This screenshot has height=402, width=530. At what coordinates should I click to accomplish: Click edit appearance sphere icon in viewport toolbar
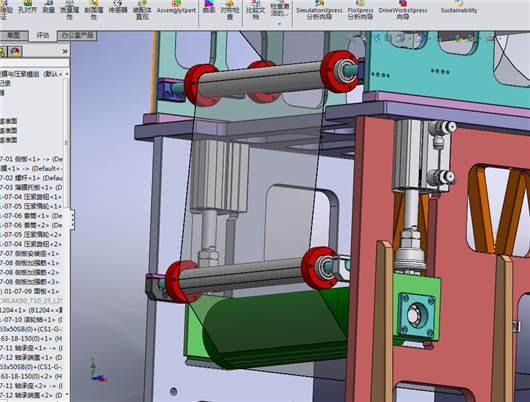click(458, 38)
